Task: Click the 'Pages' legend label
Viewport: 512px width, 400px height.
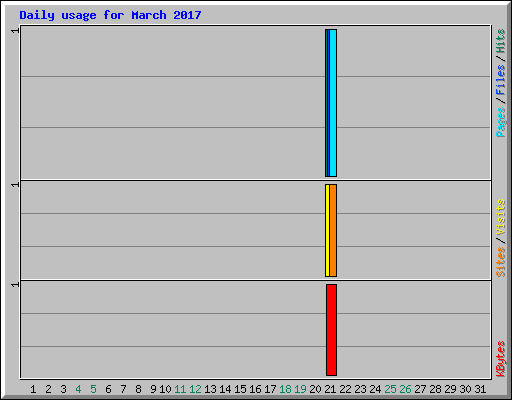Action: point(500,122)
